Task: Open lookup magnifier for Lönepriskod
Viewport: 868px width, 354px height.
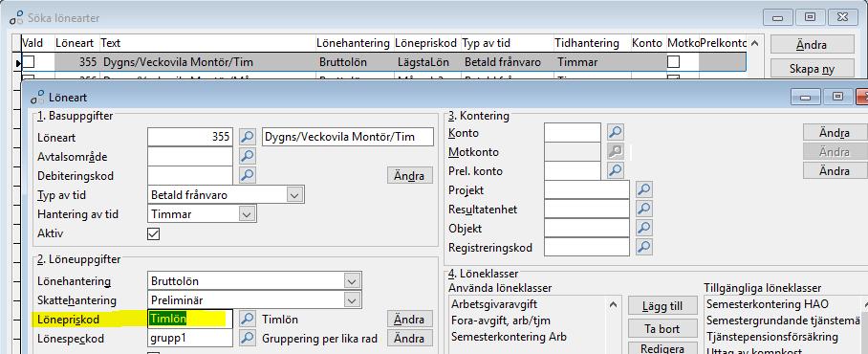Action: pyautogui.click(x=248, y=320)
